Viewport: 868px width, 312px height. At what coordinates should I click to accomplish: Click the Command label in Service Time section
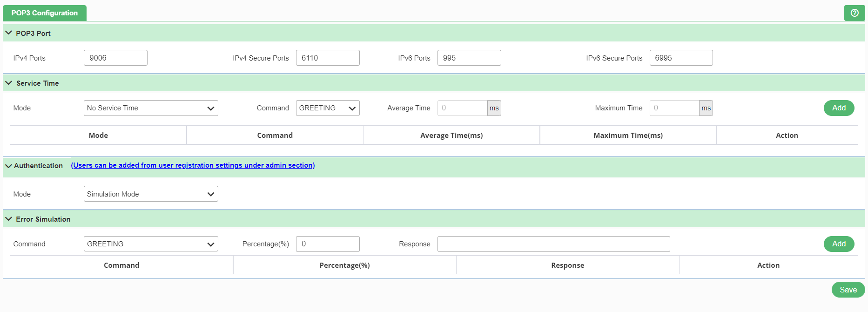(273, 108)
